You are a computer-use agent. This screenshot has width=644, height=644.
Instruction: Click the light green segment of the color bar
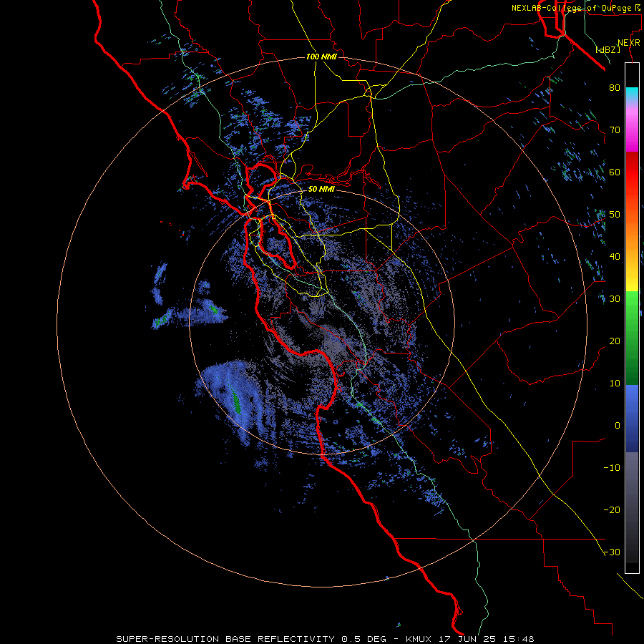point(632,306)
